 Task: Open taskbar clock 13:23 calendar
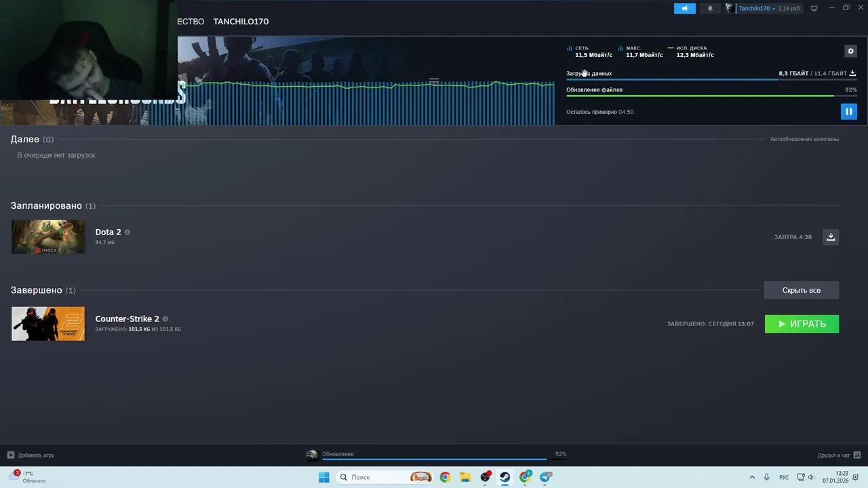point(836,477)
